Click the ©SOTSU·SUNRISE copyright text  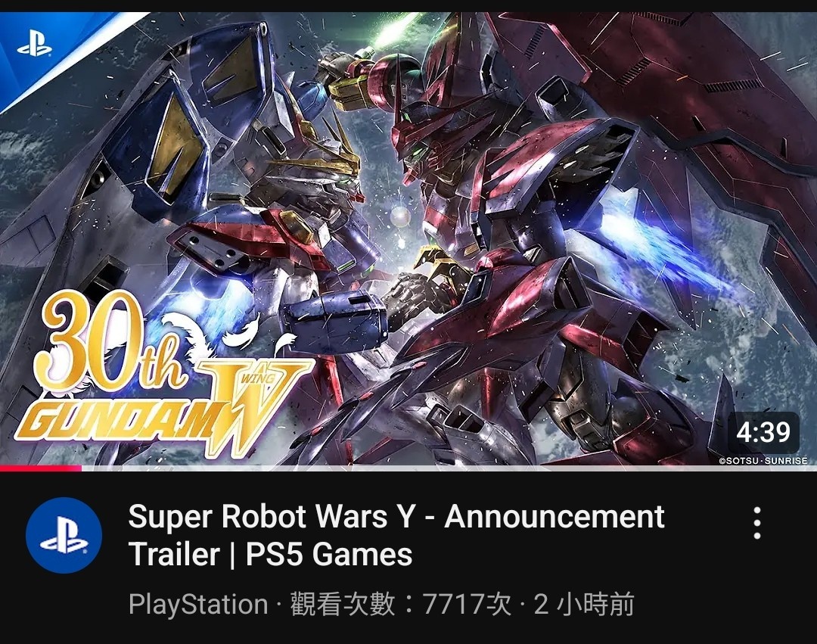click(x=763, y=461)
